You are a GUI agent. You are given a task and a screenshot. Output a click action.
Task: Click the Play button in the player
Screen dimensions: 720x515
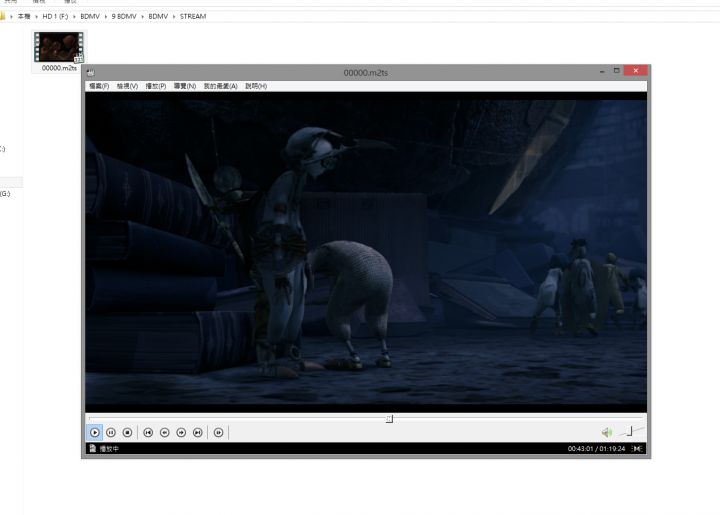click(x=95, y=432)
